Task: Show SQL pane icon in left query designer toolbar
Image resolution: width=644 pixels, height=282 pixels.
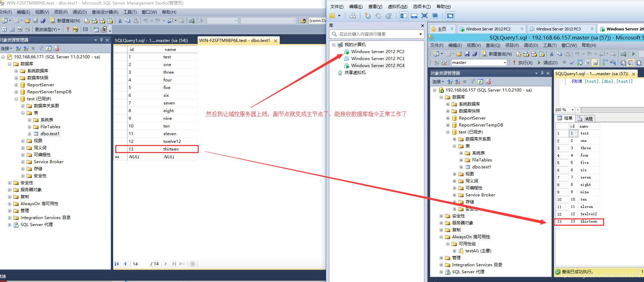Action: (x=20, y=29)
